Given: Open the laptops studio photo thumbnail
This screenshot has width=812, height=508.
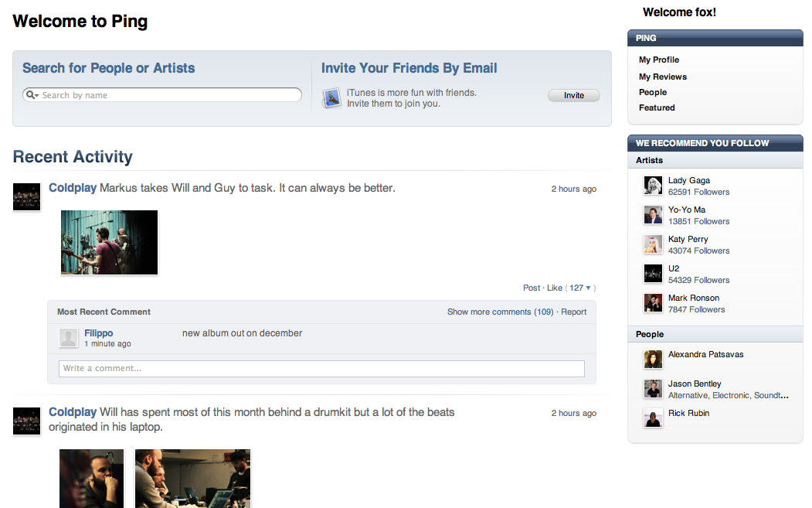Looking at the screenshot, I should pos(192,479).
